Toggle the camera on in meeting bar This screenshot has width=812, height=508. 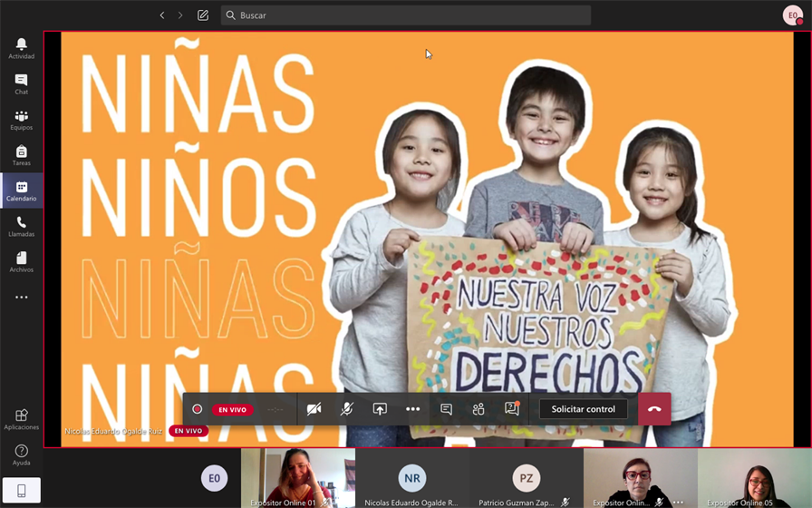click(x=314, y=409)
